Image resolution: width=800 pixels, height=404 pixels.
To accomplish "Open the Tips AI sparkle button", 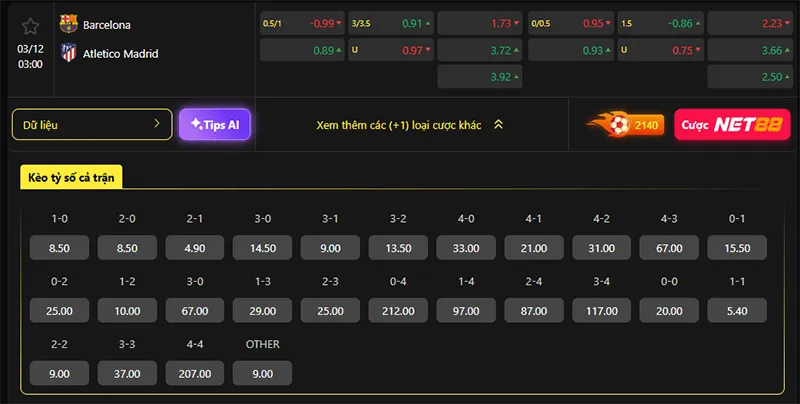I will click(214, 125).
